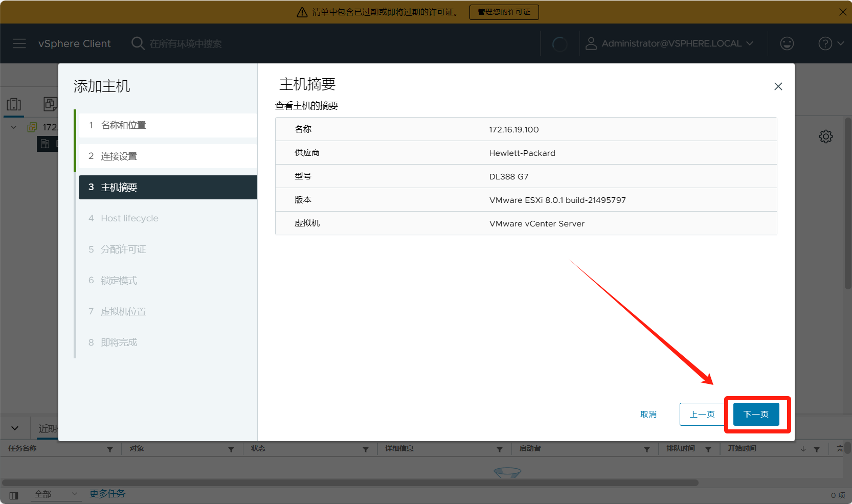Image resolution: width=852 pixels, height=504 pixels.
Task: Open the hamburger navigation menu
Action: (x=19, y=43)
